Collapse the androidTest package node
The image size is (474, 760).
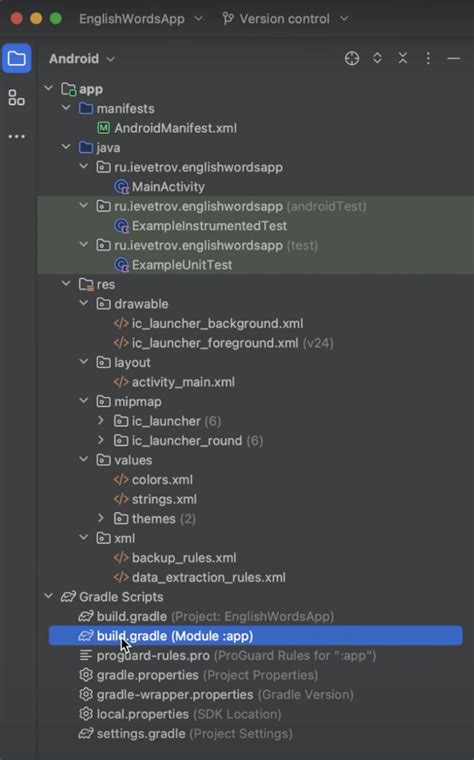click(x=84, y=206)
